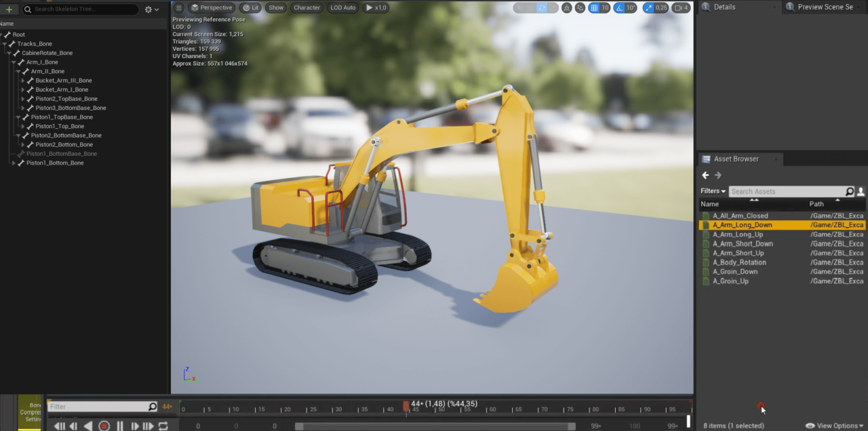Open the Filters dropdown in Asset Browser

coord(713,191)
